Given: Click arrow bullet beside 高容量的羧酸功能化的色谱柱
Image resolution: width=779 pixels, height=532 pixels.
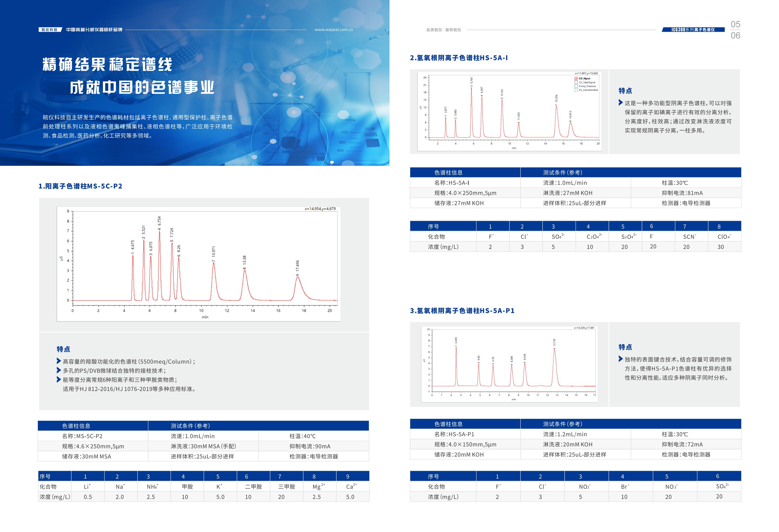Looking at the screenshot, I should click(59, 361).
